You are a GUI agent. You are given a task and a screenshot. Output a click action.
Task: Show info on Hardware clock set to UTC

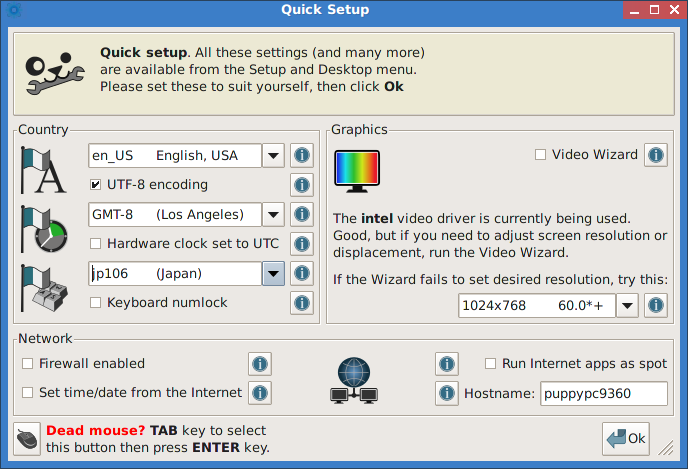point(302,243)
